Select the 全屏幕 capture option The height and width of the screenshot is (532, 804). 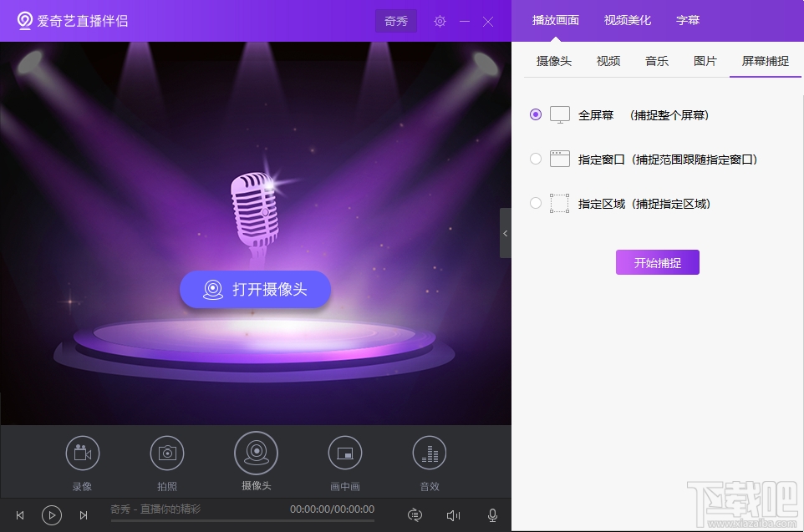[535, 114]
